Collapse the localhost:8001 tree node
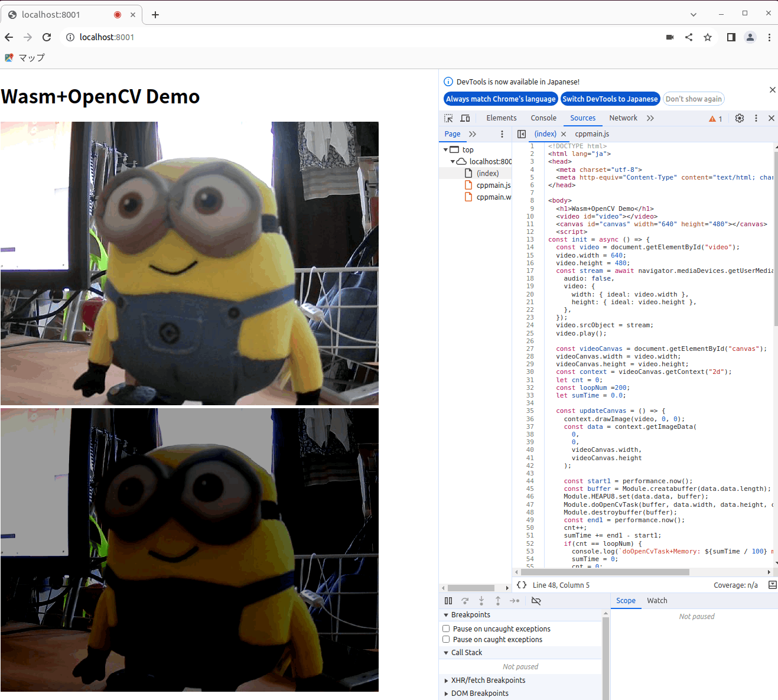778x700 pixels. [x=453, y=162]
